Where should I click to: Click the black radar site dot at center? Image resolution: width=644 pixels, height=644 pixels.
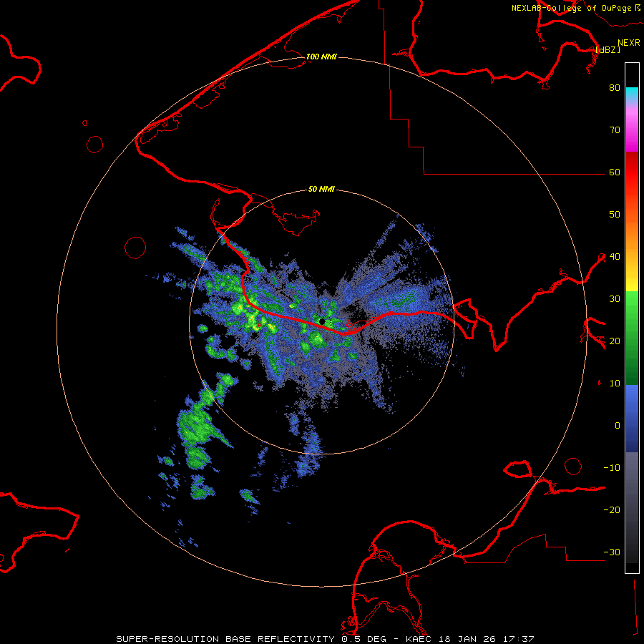(x=322, y=321)
